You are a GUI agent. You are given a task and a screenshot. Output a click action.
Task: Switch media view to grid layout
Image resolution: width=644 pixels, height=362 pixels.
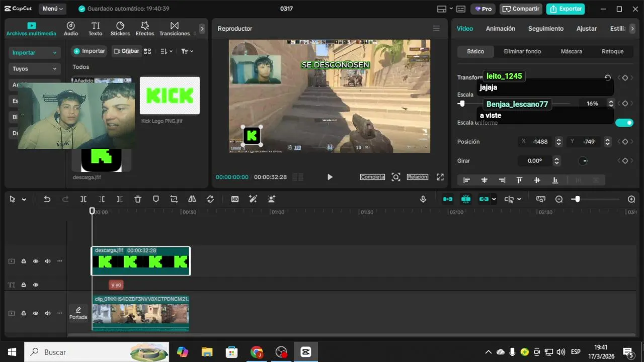[x=147, y=51]
